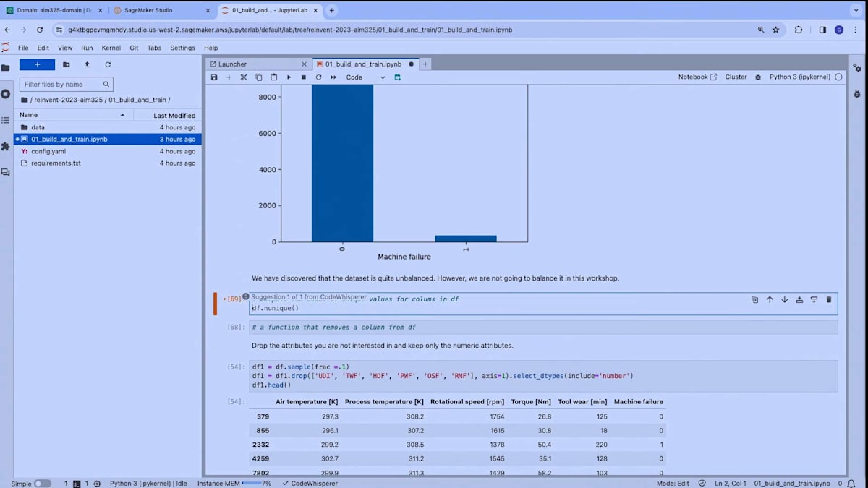Click the df.nunique() code cell

(x=543, y=304)
